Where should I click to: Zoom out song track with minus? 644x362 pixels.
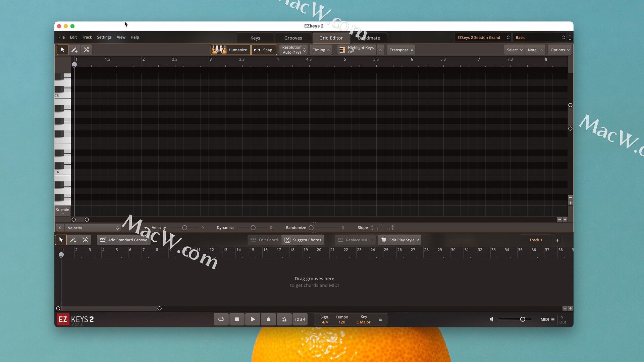pyautogui.click(x=565, y=308)
